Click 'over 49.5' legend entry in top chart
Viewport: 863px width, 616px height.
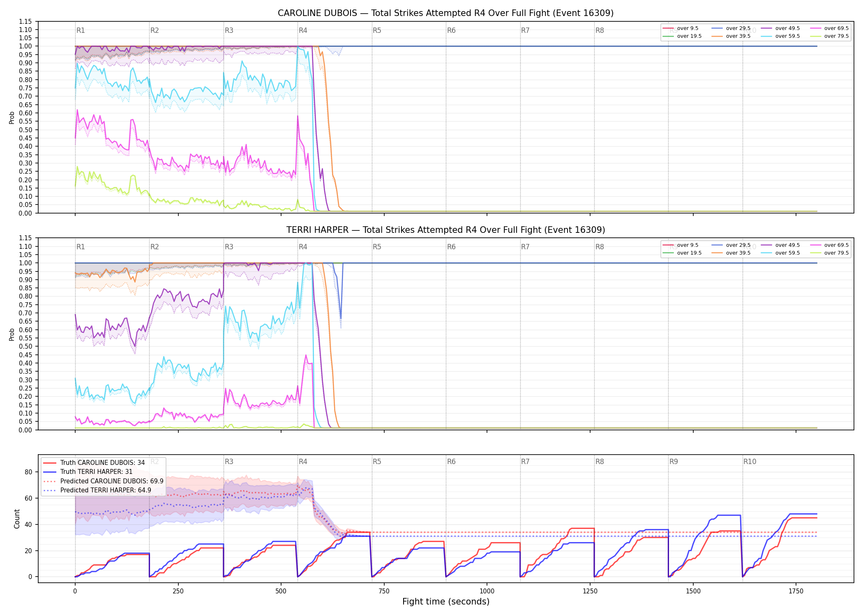pyautogui.click(x=780, y=28)
